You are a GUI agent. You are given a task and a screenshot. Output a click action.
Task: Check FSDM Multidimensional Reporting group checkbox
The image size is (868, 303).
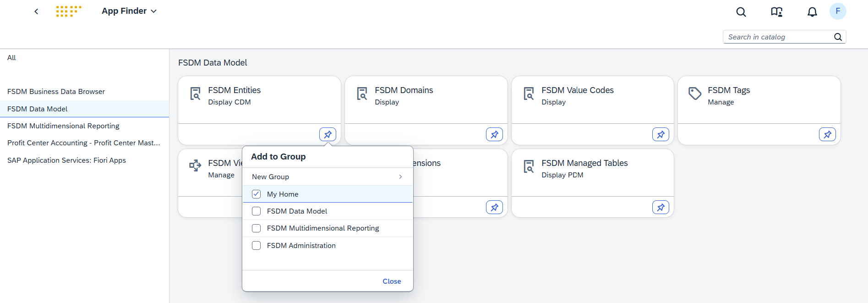tap(257, 228)
